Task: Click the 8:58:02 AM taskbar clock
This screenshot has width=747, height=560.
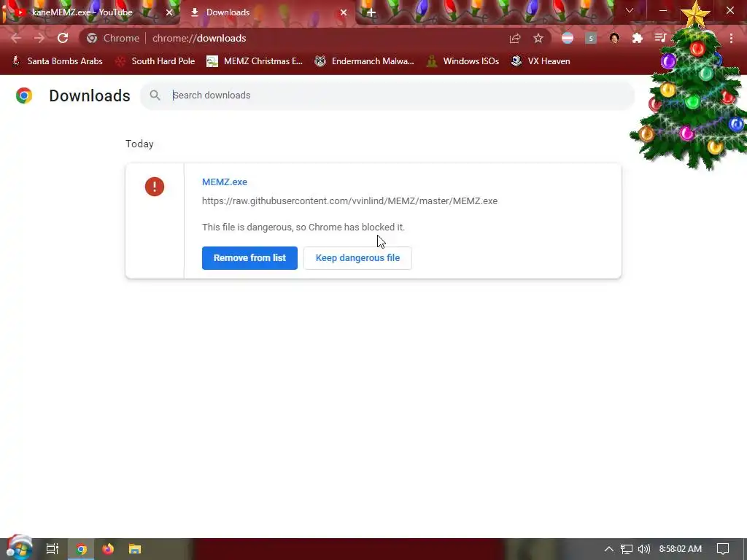Action: (x=681, y=549)
